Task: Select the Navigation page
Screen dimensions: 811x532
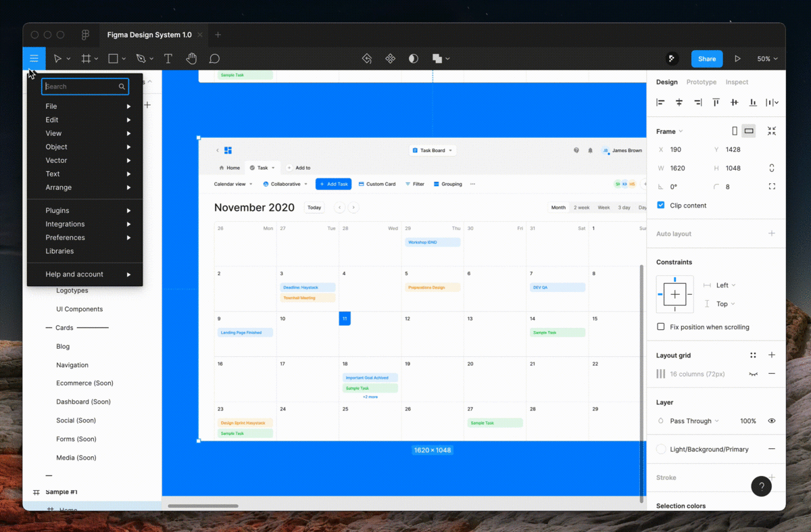Action: [x=72, y=365]
